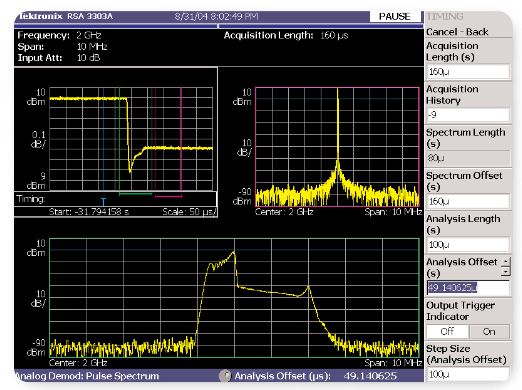Turn Output Trigger Indicator Off
The width and height of the screenshot is (522, 390).
[447, 331]
